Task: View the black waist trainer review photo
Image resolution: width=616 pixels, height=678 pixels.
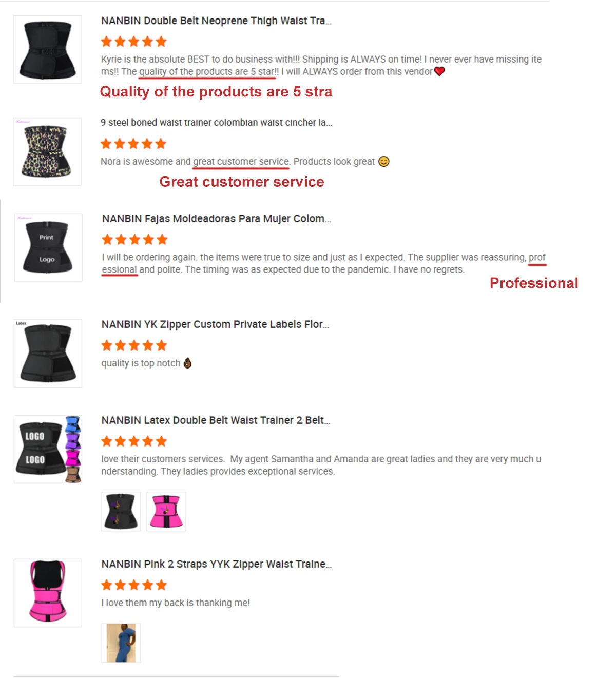Action: [x=121, y=511]
